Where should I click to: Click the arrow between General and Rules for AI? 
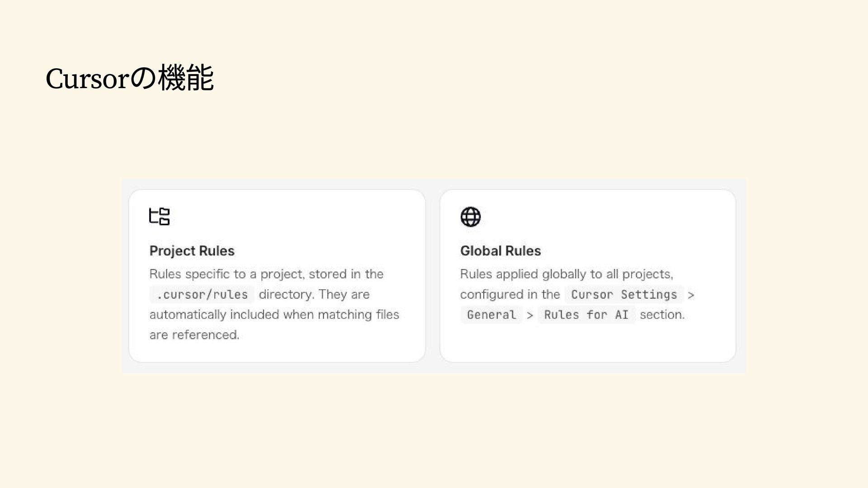pos(530,315)
